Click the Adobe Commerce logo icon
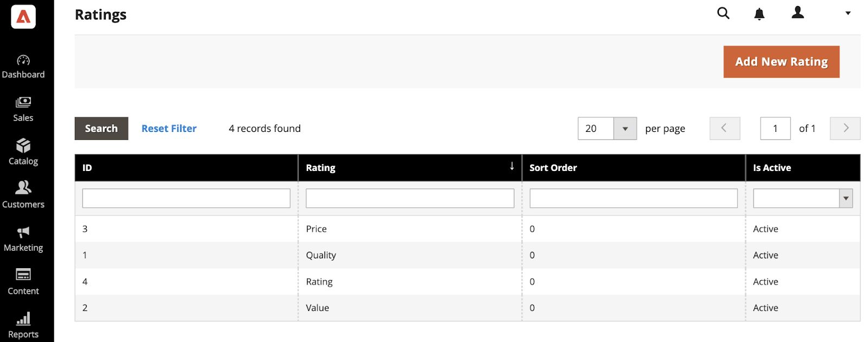Image resolution: width=868 pixels, height=342 pixels. [x=23, y=17]
